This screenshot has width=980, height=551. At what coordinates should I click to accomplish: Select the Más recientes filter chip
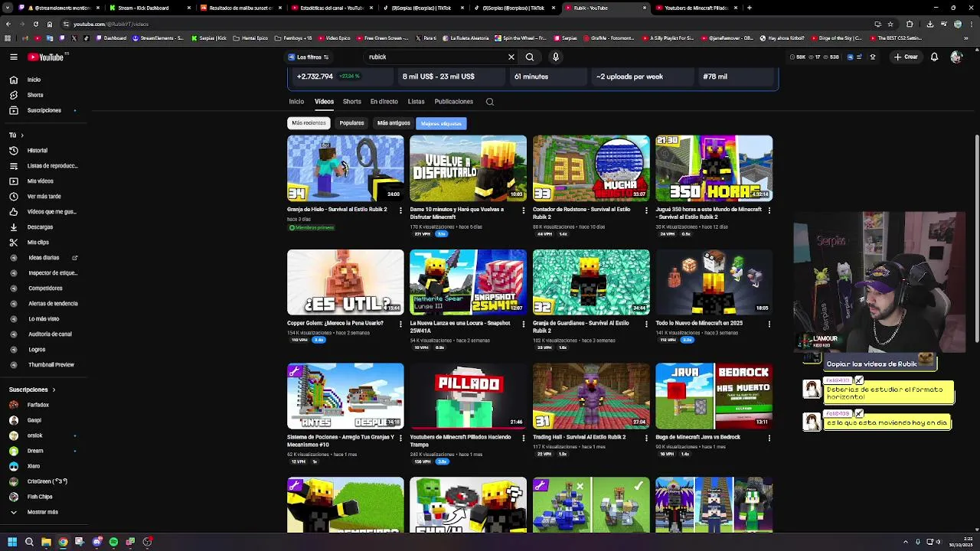pos(309,123)
